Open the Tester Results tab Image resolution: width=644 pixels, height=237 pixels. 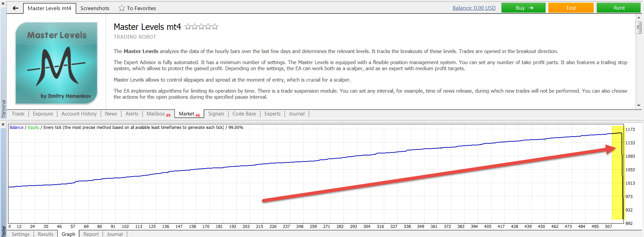[x=46, y=234]
